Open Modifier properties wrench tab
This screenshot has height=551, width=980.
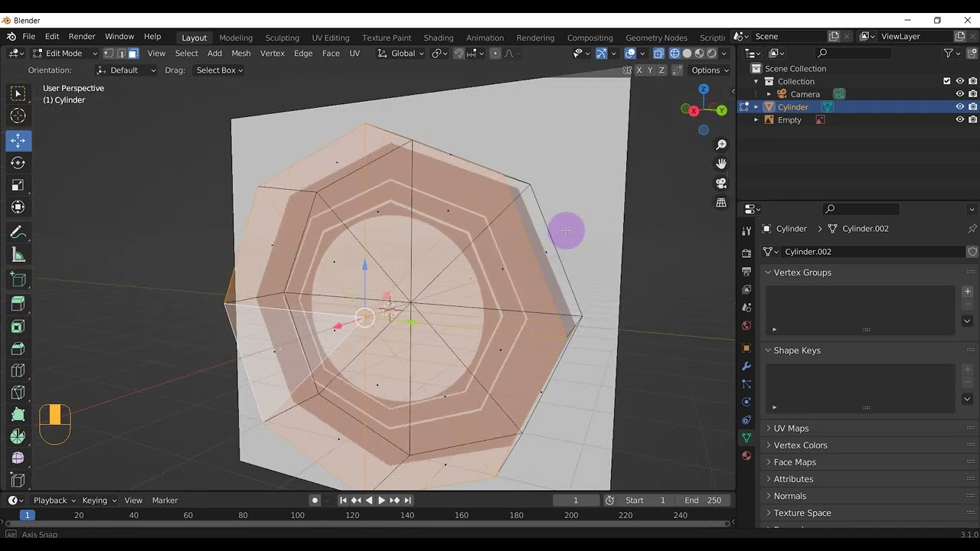click(x=746, y=366)
